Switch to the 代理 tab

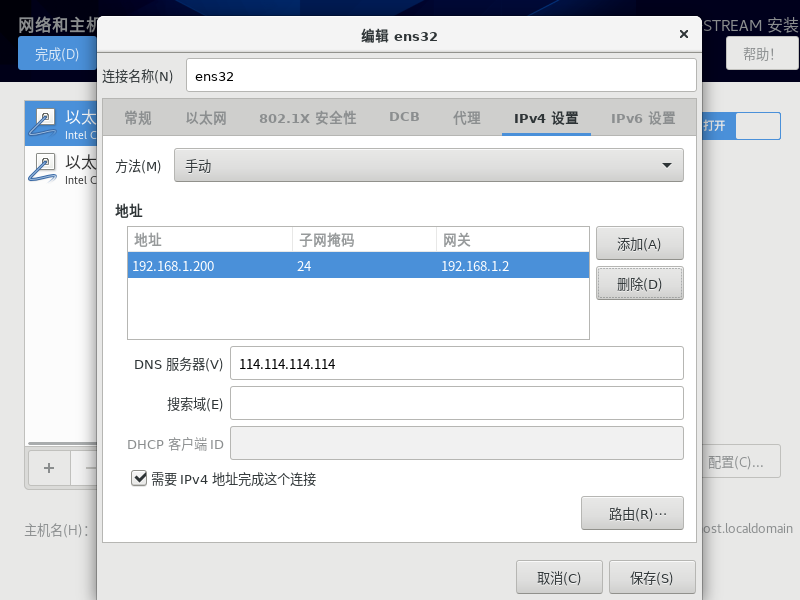pos(466,118)
